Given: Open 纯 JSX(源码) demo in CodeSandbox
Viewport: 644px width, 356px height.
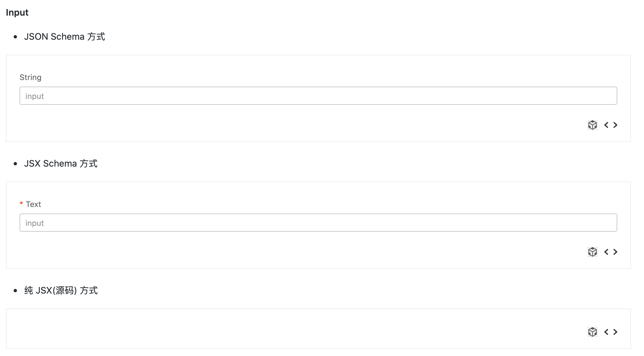Looking at the screenshot, I should click(593, 332).
